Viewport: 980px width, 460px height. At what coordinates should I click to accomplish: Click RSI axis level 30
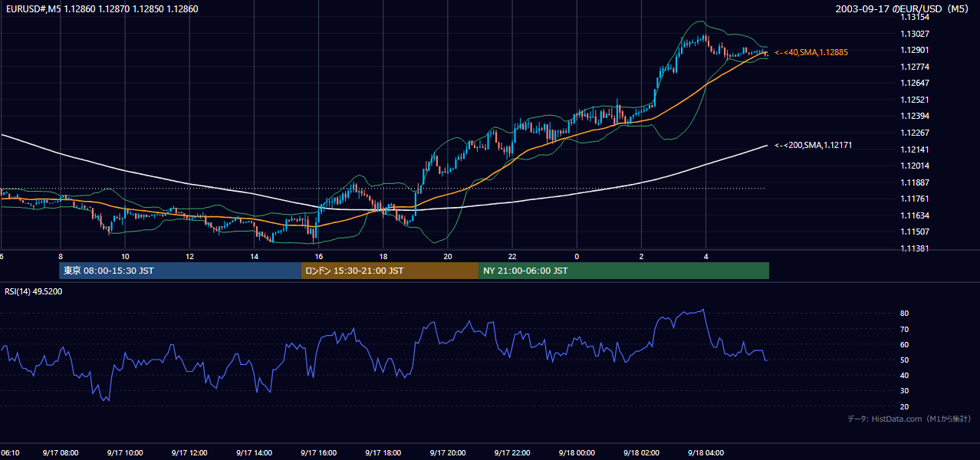point(904,391)
